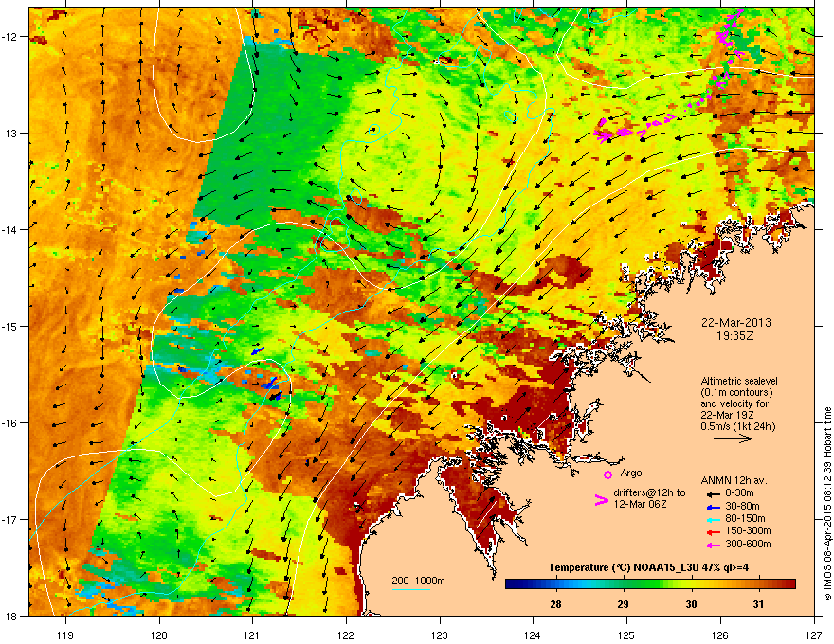
Task: Click the '(0.1m contours)' caption line
Action: tap(736, 393)
